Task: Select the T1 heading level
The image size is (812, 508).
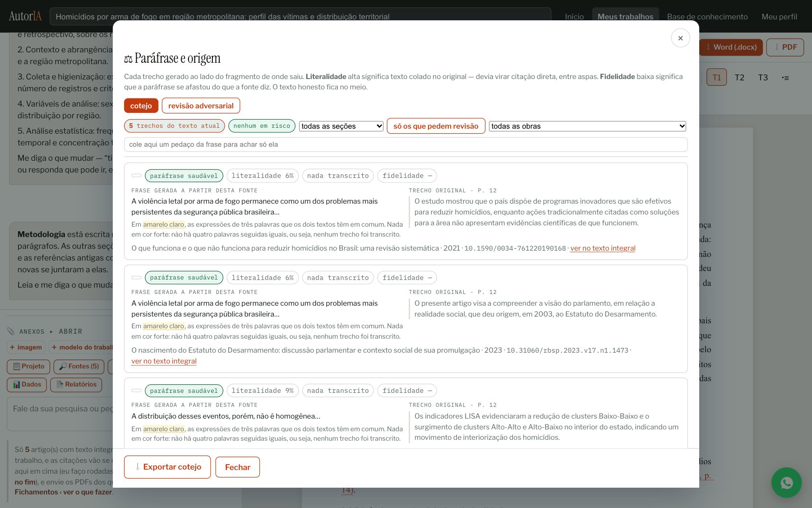Action: (x=716, y=78)
